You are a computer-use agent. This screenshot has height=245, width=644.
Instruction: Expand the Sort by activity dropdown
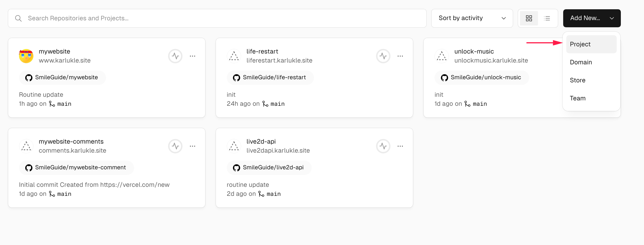(x=472, y=18)
